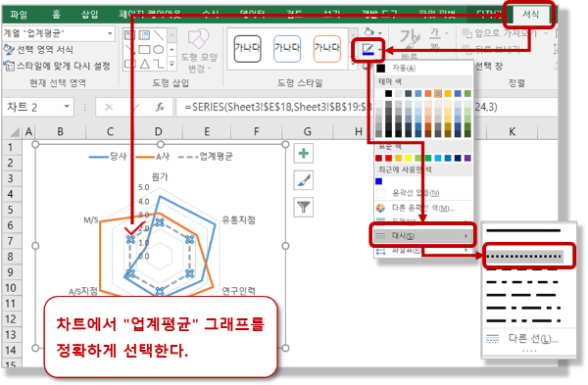Pick the orange theme color swatch in the top row
This screenshot has height=385, width=588.
pyautogui.click(x=428, y=93)
